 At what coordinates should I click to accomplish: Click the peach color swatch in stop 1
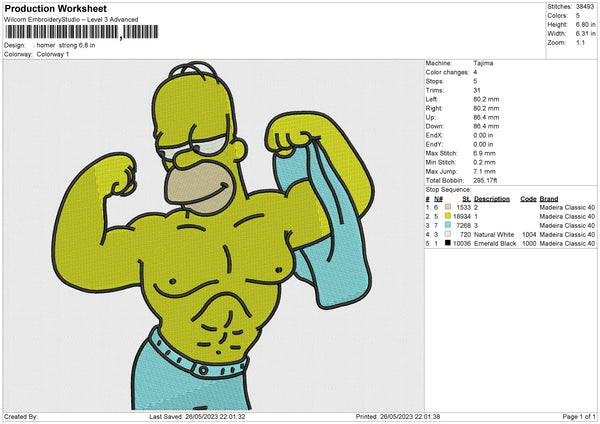tap(448, 207)
